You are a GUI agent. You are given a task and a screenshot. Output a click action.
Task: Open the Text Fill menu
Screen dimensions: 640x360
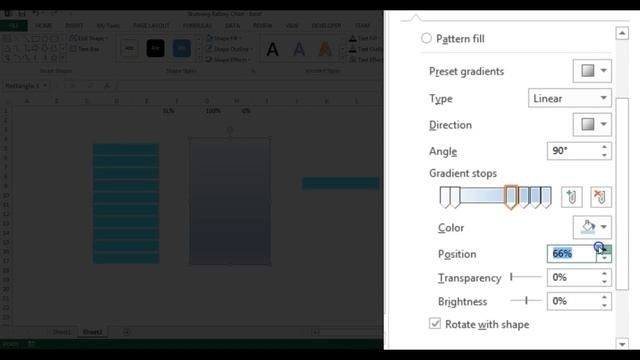pyautogui.click(x=365, y=38)
